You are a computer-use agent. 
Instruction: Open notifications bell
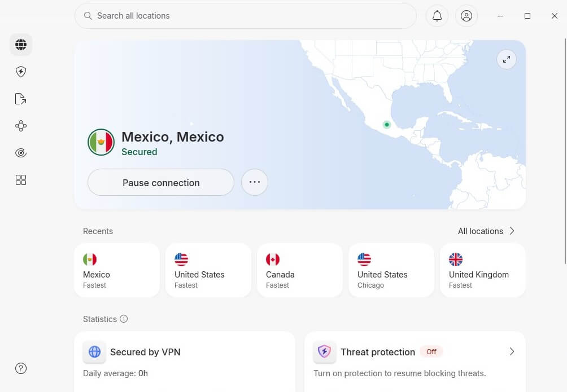click(437, 16)
